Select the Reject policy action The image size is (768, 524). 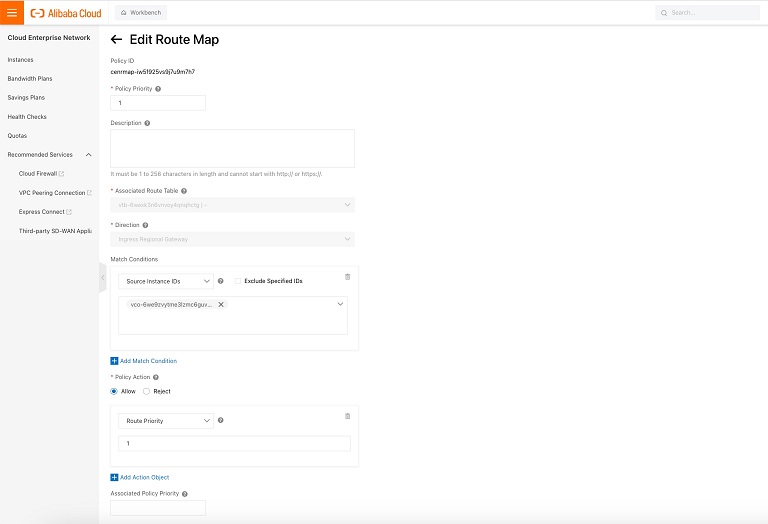pyautogui.click(x=147, y=391)
